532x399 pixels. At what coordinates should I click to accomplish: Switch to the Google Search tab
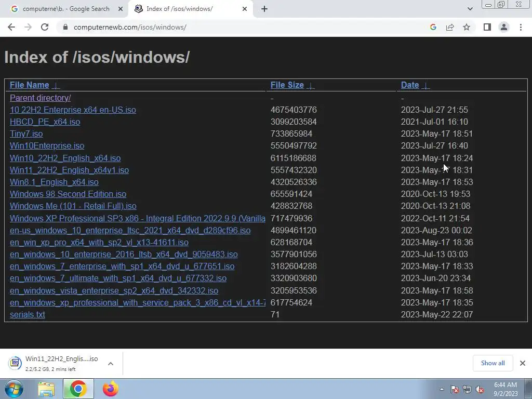[64, 9]
